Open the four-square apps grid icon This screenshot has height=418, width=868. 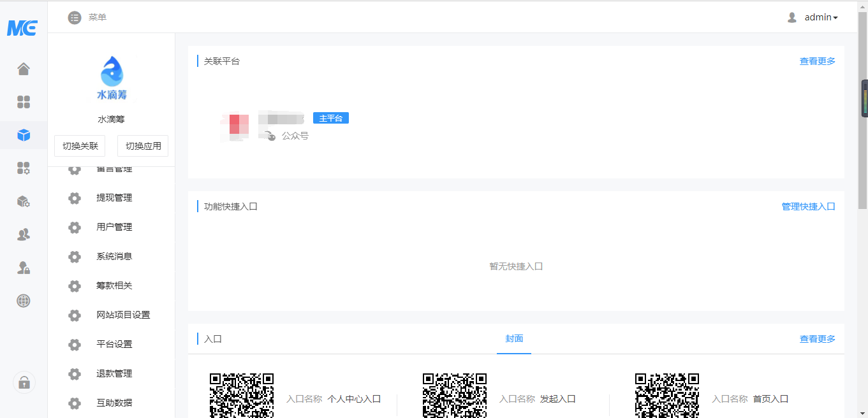(24, 102)
